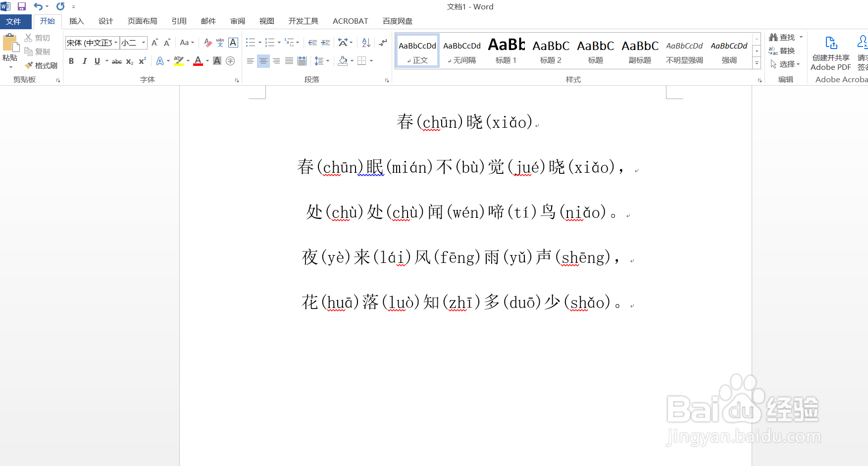Align text to the right
Screen dimensions: 868x466
pyautogui.click(x=276, y=61)
